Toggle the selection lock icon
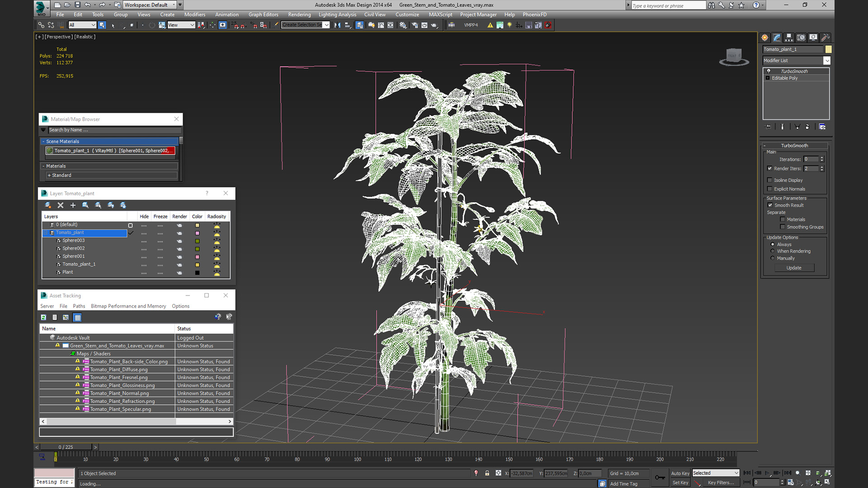 click(487, 473)
